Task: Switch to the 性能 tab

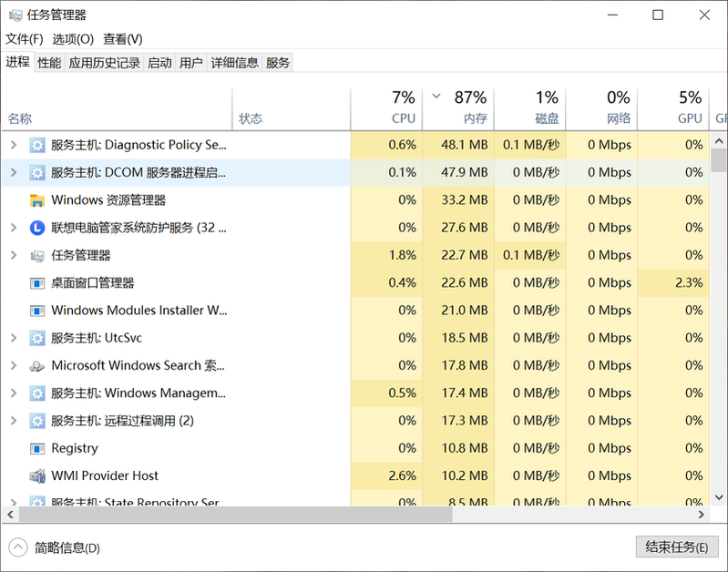Action: 49,63
